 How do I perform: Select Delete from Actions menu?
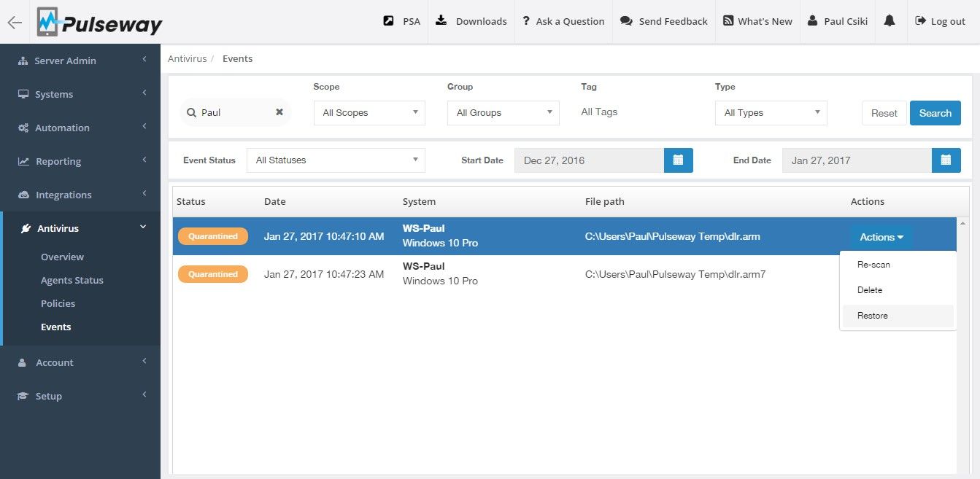(x=898, y=290)
